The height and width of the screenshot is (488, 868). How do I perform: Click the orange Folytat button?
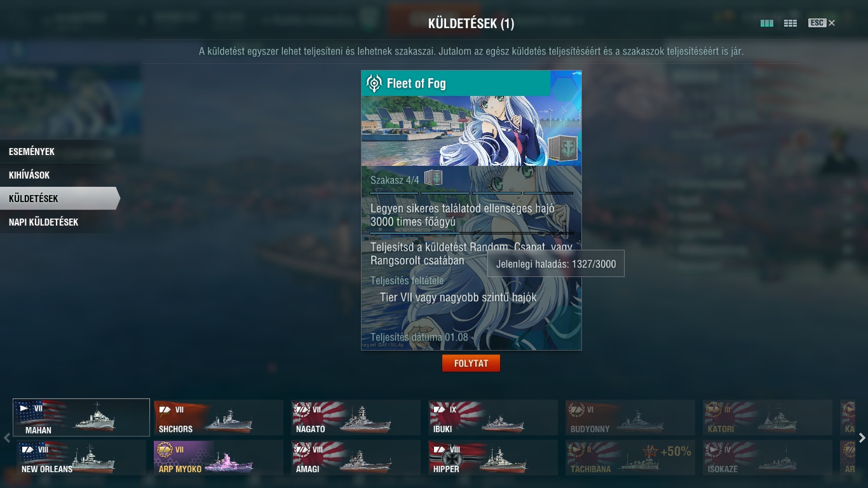(471, 363)
